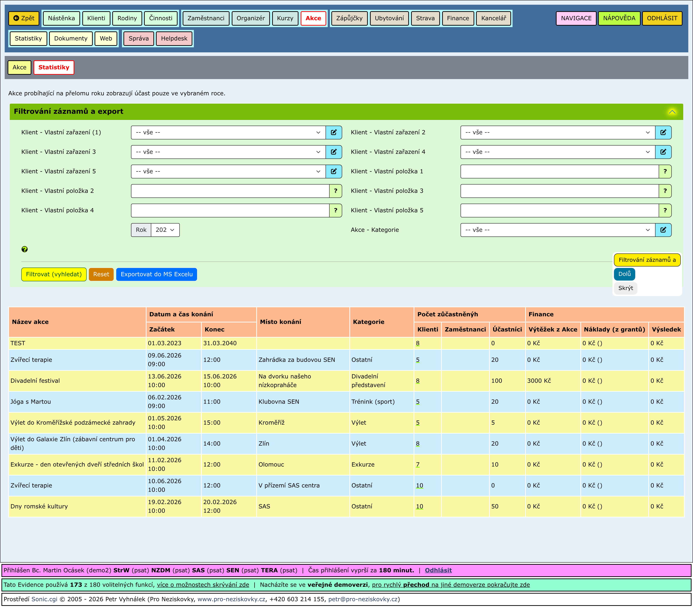Click Exportovat do MS Excelu button
693x616 pixels.
156,274
